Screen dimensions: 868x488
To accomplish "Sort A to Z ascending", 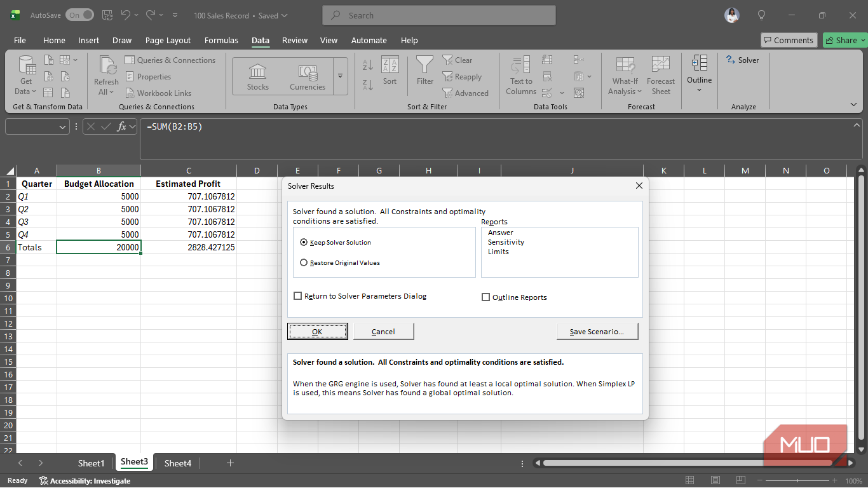I will coord(368,65).
